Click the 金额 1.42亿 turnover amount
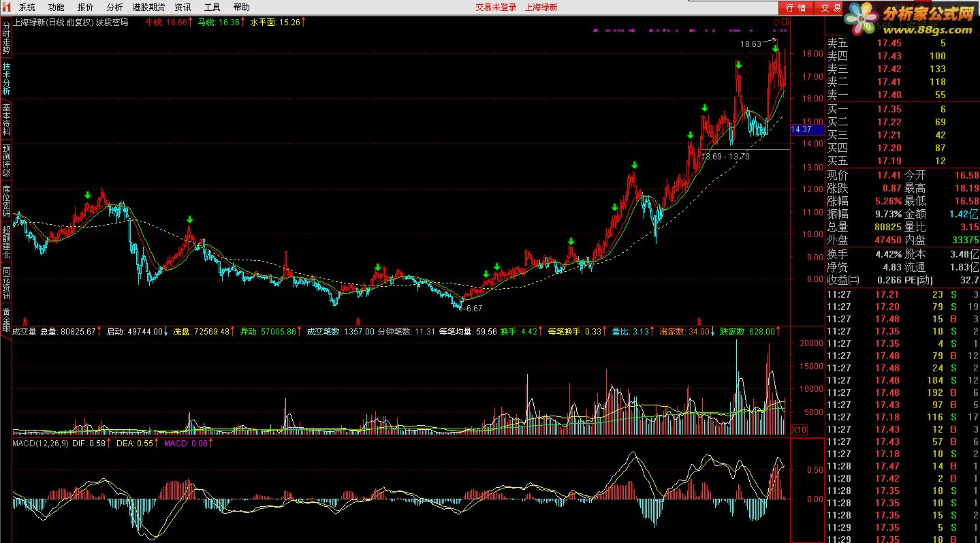980x543 pixels. [x=964, y=214]
